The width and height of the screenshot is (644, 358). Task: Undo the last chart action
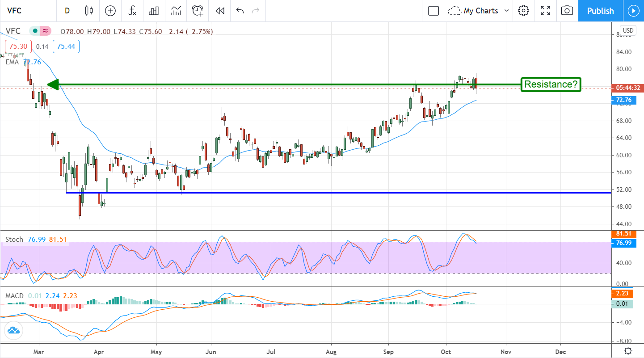240,11
